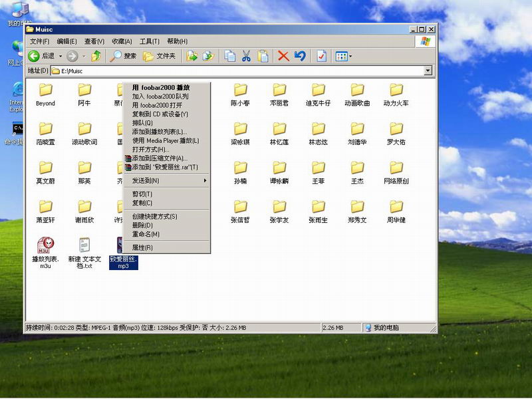
Task: Select the Beyond folder
Action: point(45,95)
